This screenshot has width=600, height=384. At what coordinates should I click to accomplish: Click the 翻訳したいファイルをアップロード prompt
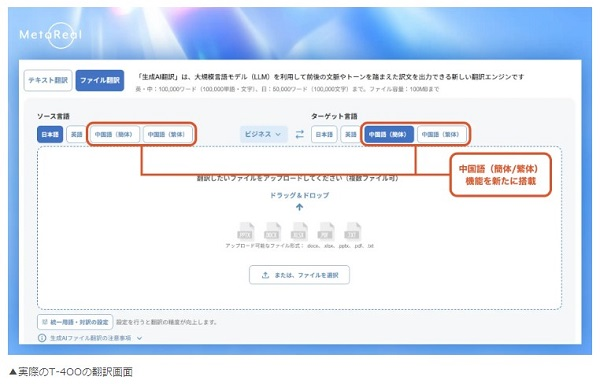298,179
